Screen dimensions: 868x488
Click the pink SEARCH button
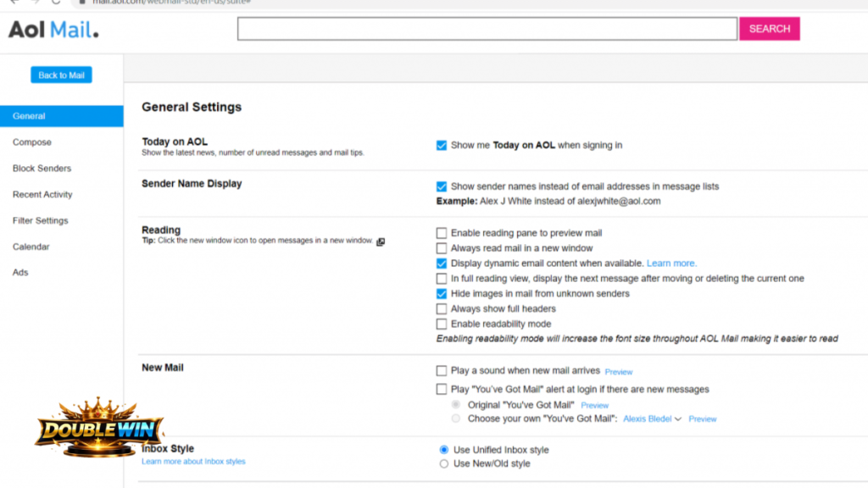point(770,29)
